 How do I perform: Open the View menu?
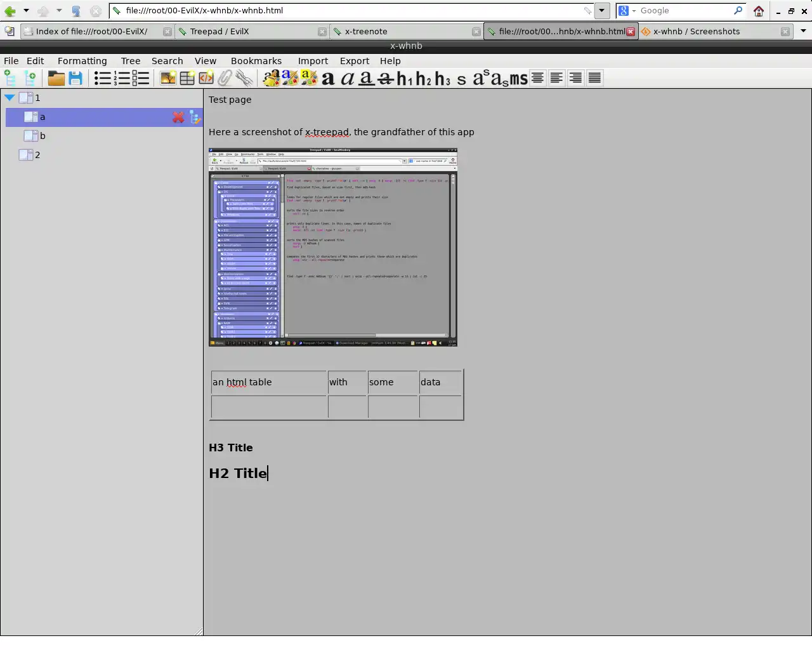206,61
